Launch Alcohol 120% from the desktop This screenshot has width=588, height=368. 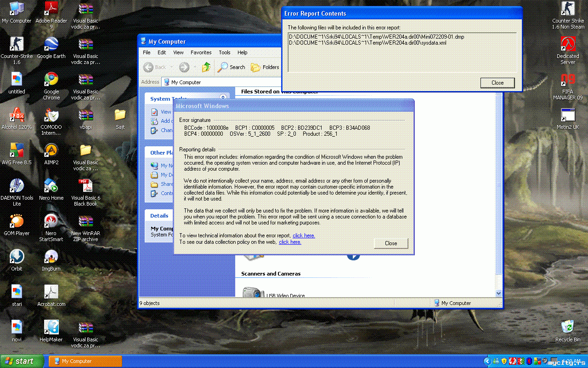point(17,119)
